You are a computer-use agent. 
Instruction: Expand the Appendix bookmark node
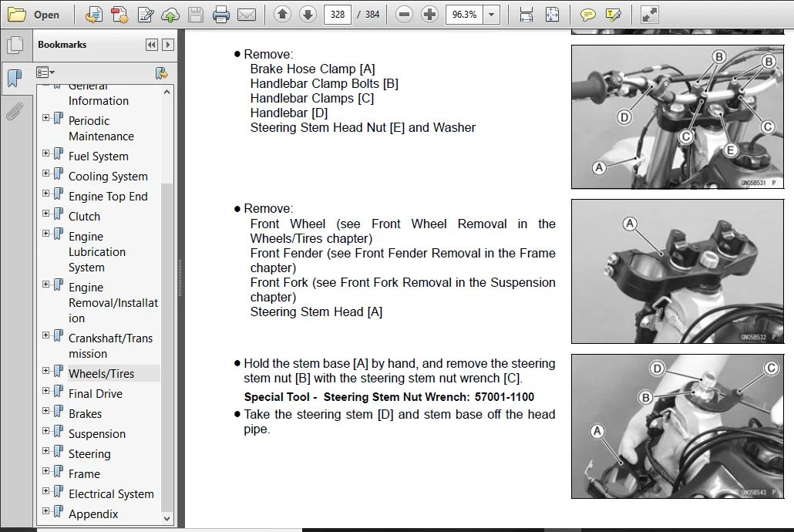(x=45, y=510)
